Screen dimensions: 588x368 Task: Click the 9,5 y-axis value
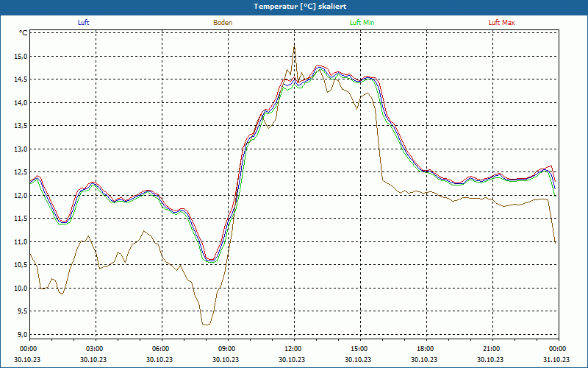tap(22, 311)
